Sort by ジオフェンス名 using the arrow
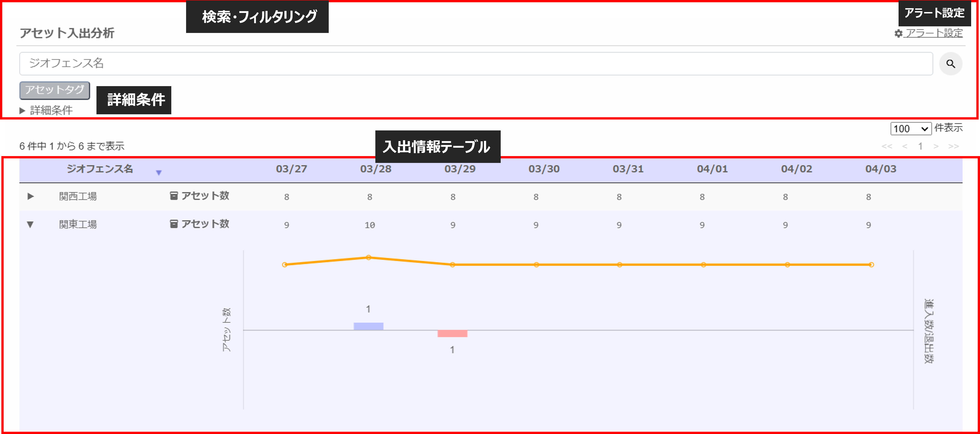 tap(159, 172)
